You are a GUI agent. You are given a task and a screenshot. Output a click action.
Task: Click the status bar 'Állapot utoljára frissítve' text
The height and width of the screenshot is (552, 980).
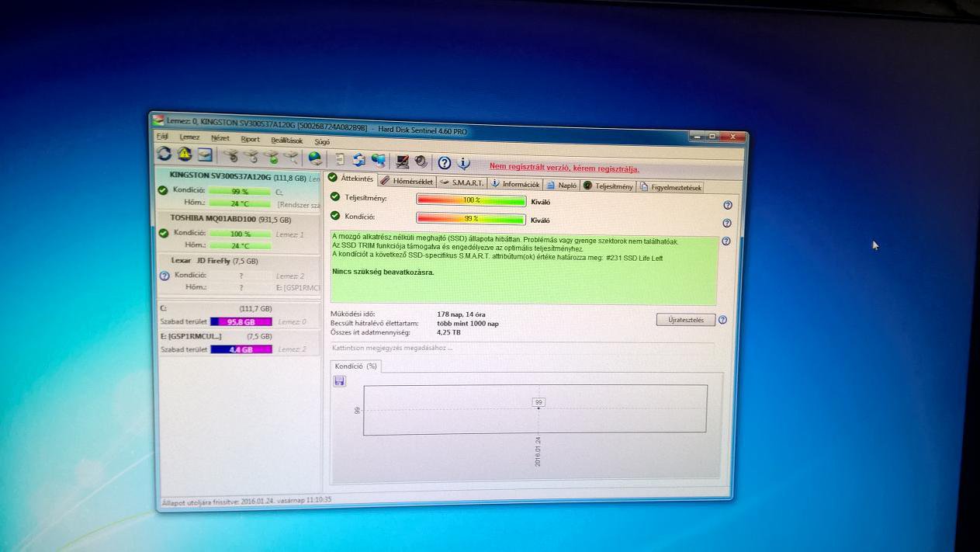246,502
